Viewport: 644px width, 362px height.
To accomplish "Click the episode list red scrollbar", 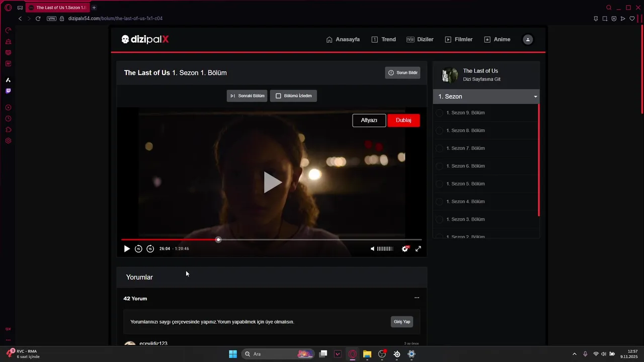I will point(539,160).
